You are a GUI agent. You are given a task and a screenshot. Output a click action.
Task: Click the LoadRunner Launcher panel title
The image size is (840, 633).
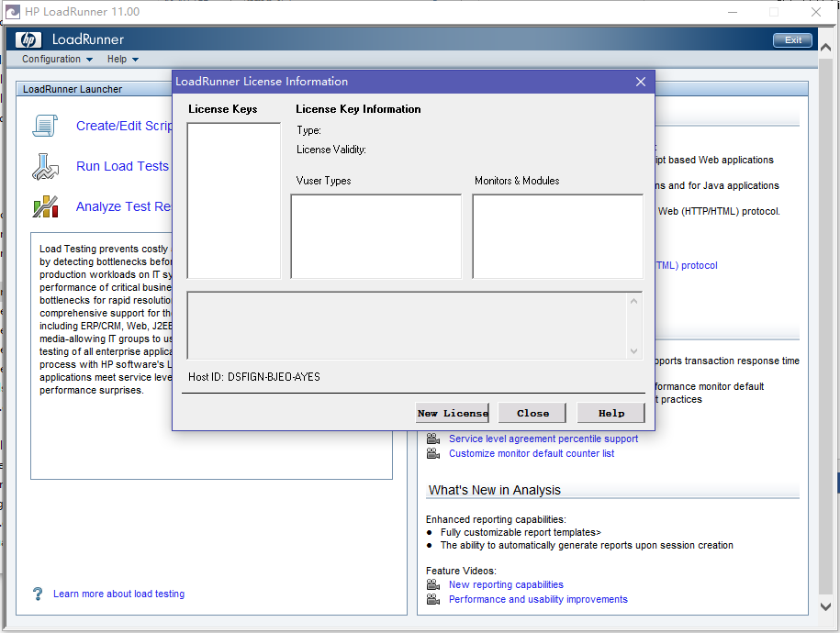(x=73, y=89)
